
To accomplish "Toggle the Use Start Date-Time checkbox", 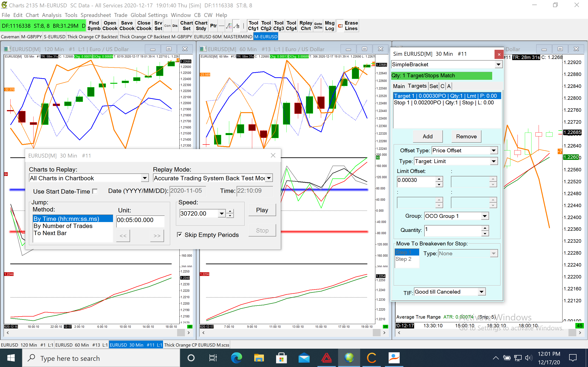I will (x=95, y=192).
